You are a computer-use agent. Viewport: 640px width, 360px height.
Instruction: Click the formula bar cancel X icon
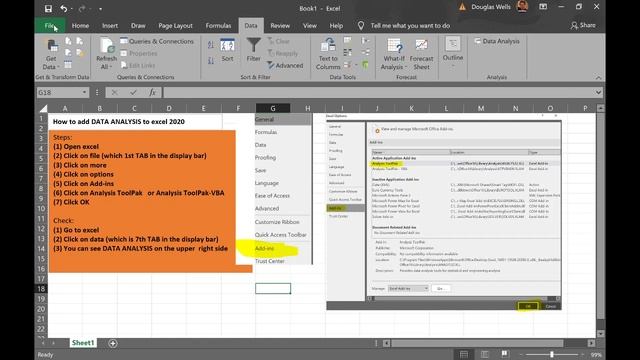[114, 93]
